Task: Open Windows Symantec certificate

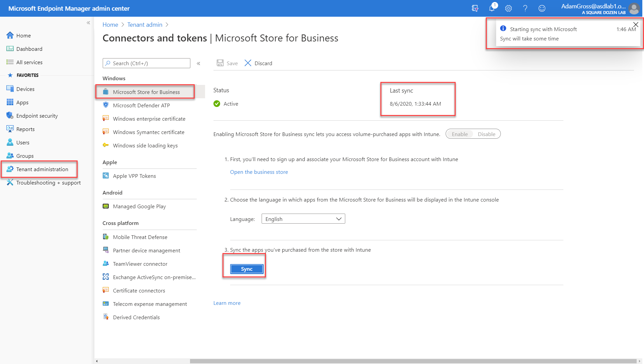Action: [x=149, y=132]
